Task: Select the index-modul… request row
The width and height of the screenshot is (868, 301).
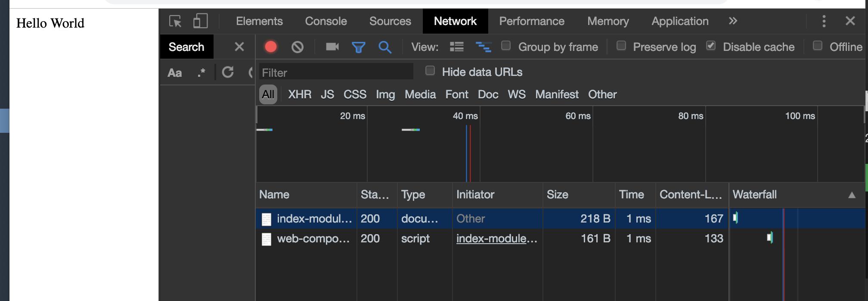Action: 560,219
